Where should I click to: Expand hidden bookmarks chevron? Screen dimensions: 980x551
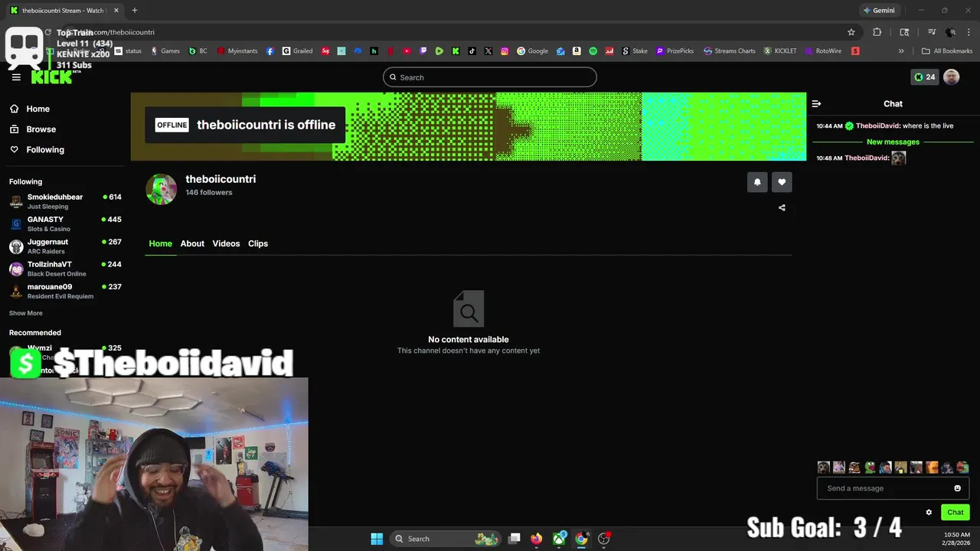click(x=901, y=51)
